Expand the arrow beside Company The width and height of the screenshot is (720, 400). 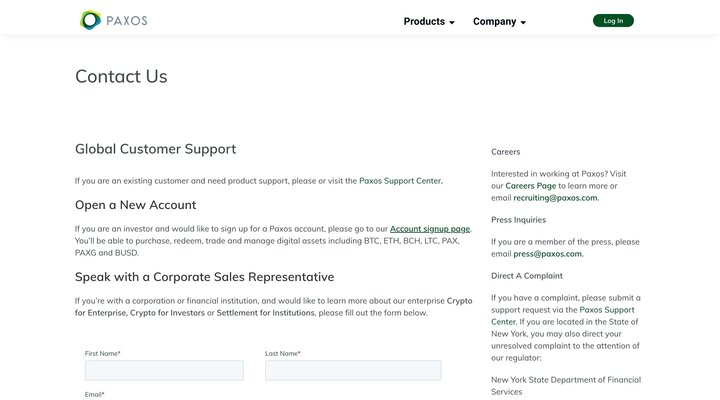[x=523, y=22]
